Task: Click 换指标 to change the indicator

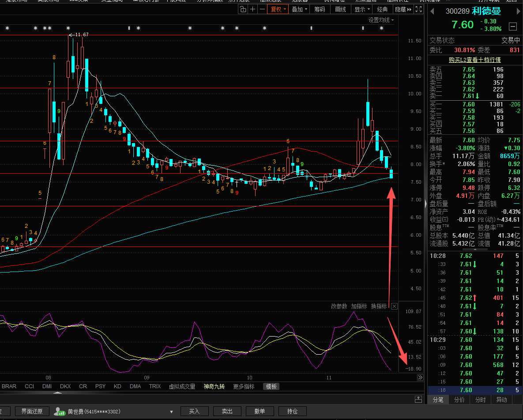Action: [379, 306]
